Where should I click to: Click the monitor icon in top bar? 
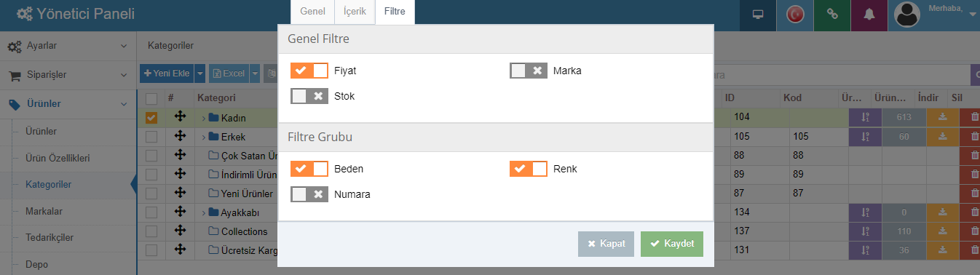[758, 15]
